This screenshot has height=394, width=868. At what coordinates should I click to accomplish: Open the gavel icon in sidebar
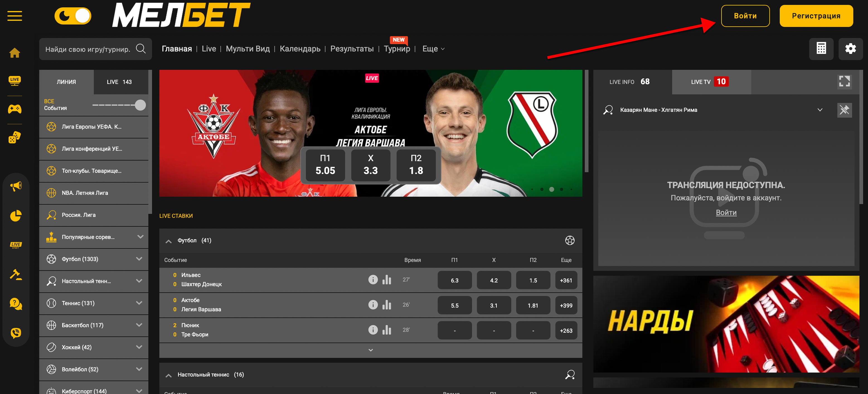(x=16, y=274)
